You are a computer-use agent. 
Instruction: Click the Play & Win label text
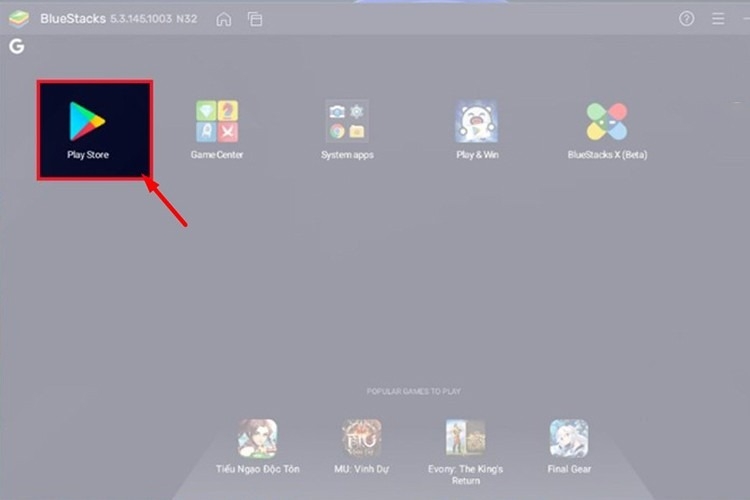coord(477,155)
